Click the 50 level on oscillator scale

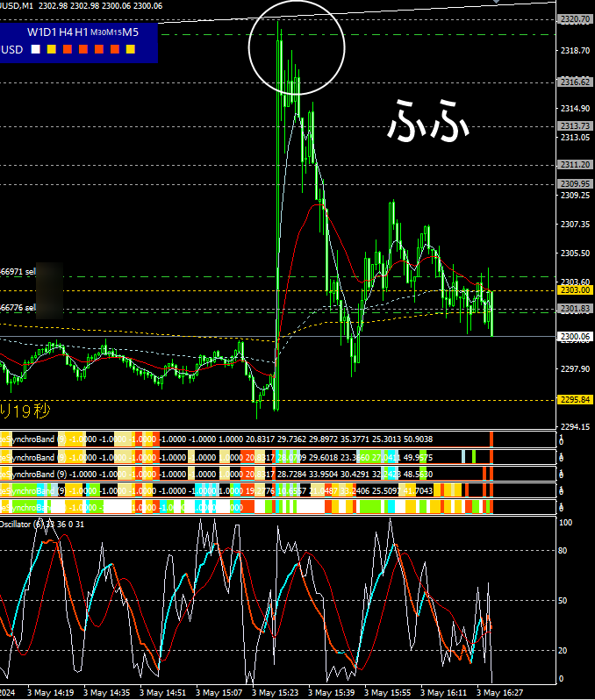pyautogui.click(x=563, y=601)
